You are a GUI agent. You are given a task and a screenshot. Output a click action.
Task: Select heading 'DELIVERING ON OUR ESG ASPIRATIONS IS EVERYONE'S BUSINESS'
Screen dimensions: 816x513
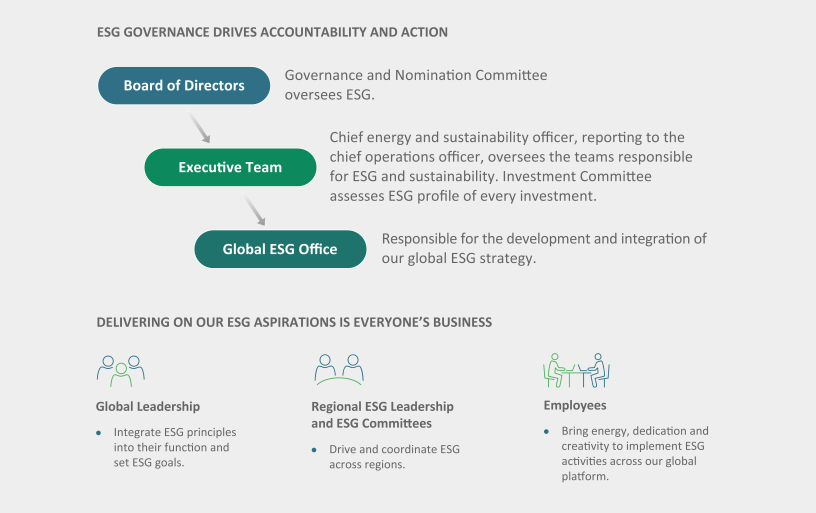pos(294,322)
